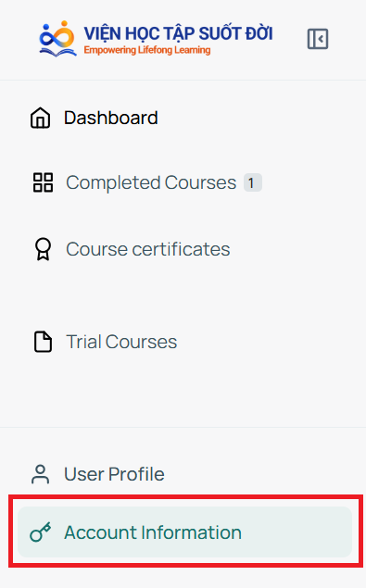The height and width of the screenshot is (588, 366).
Task: Click the Empowering Lifelong Learning tagline
Action: click(146, 50)
